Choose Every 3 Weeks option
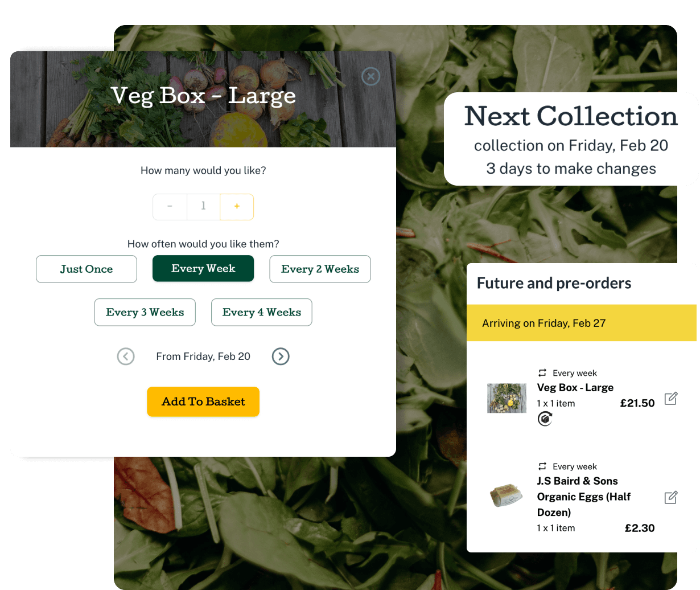 pyautogui.click(x=145, y=312)
